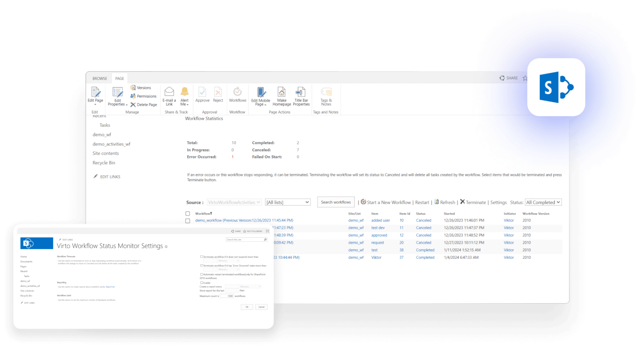Switch to the PAGE ribbon tab
The image size is (644, 351).
119,78
